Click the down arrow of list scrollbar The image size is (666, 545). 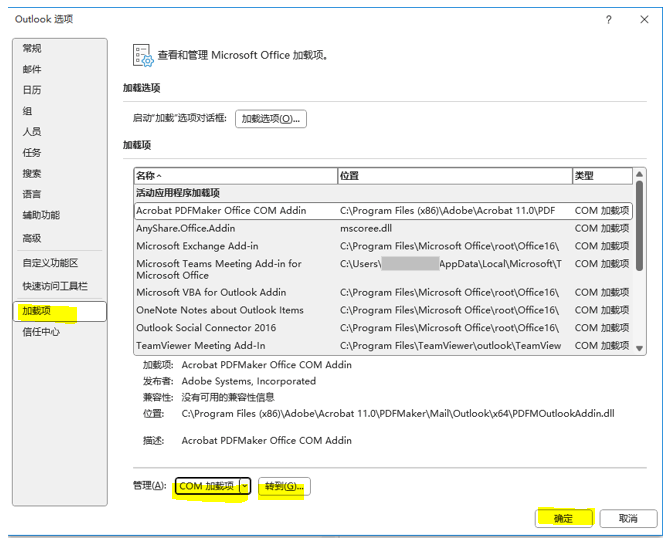pos(639,348)
